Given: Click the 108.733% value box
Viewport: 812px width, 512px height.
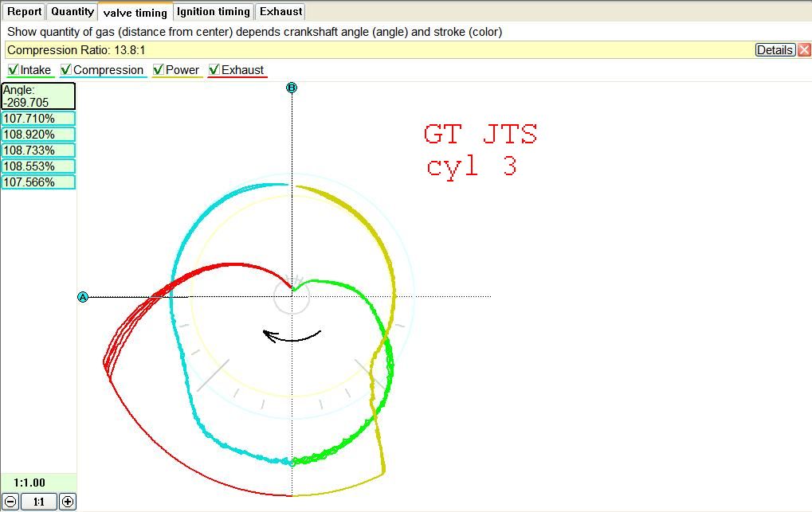Looking at the screenshot, I should click(38, 150).
